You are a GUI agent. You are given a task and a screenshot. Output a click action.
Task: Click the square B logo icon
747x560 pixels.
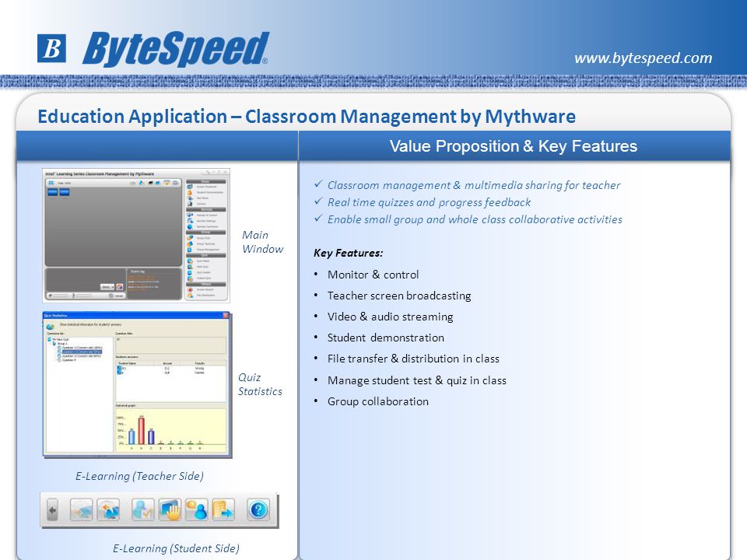[x=51, y=48]
